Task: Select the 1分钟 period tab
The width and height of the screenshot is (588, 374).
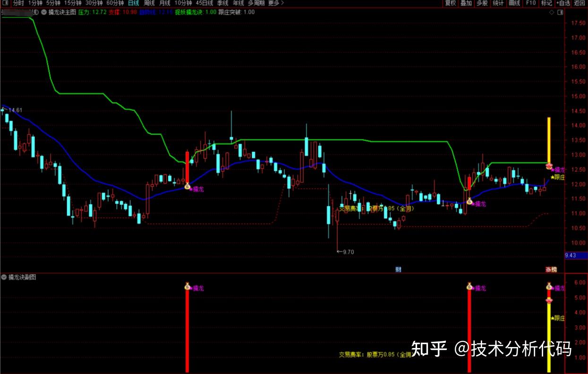Action: (35, 3)
